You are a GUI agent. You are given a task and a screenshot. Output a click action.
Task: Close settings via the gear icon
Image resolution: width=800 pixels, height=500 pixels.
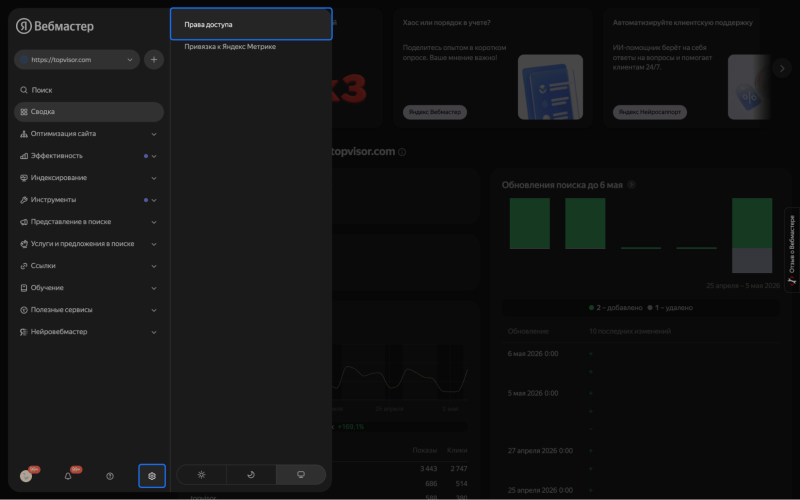[152, 476]
